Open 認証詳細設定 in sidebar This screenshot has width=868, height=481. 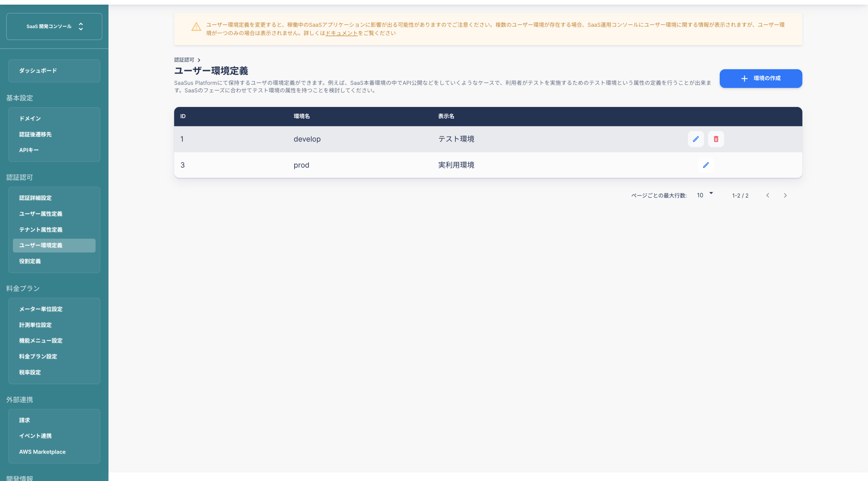pyautogui.click(x=54, y=198)
